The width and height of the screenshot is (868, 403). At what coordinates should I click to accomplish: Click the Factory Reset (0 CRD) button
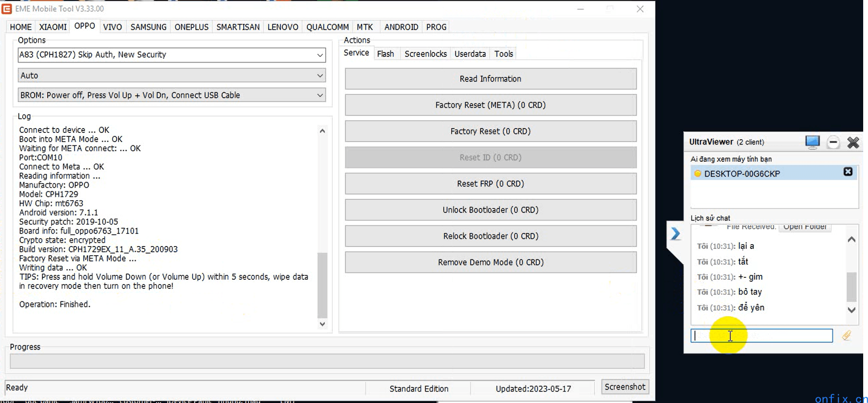490,131
